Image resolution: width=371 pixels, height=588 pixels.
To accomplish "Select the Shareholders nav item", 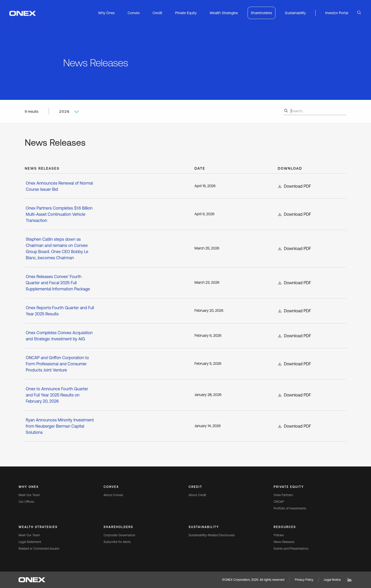I will pos(261,13).
